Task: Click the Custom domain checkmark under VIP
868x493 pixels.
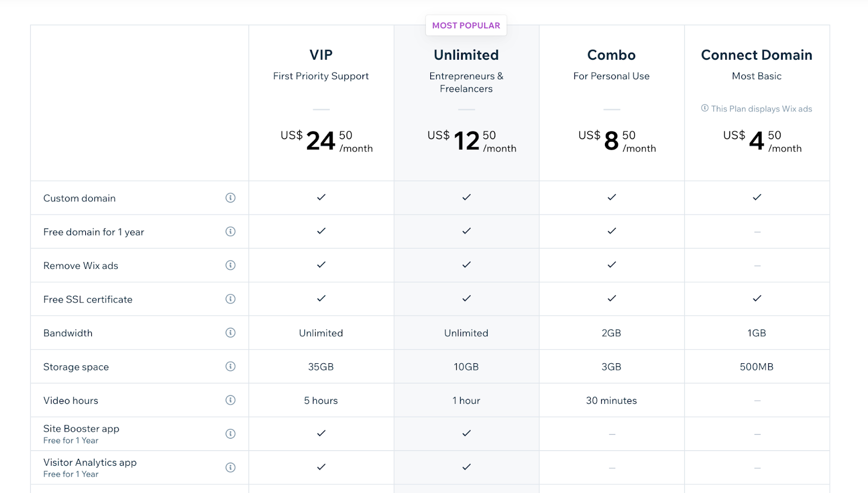Action: [321, 197]
